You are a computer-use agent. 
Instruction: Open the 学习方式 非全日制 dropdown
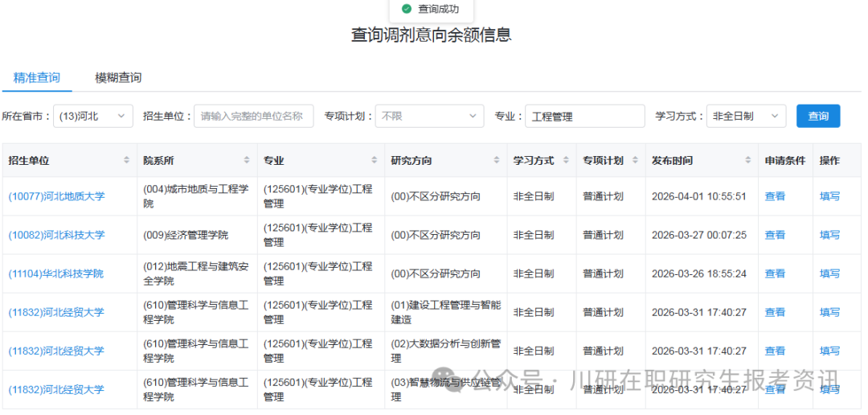tap(746, 117)
